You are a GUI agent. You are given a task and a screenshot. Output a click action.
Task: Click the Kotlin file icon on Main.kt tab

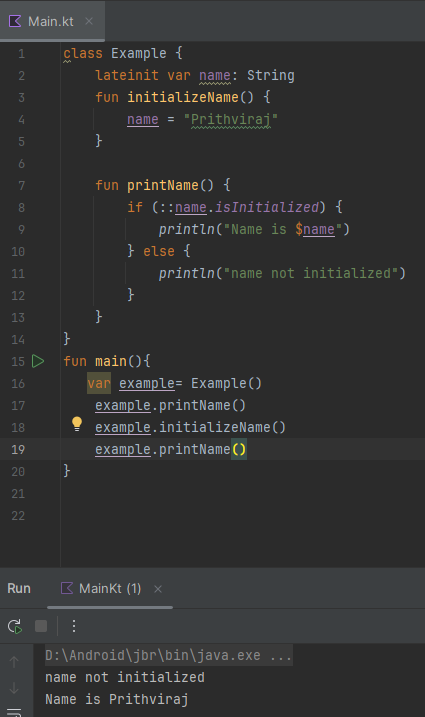pyautogui.click(x=15, y=21)
